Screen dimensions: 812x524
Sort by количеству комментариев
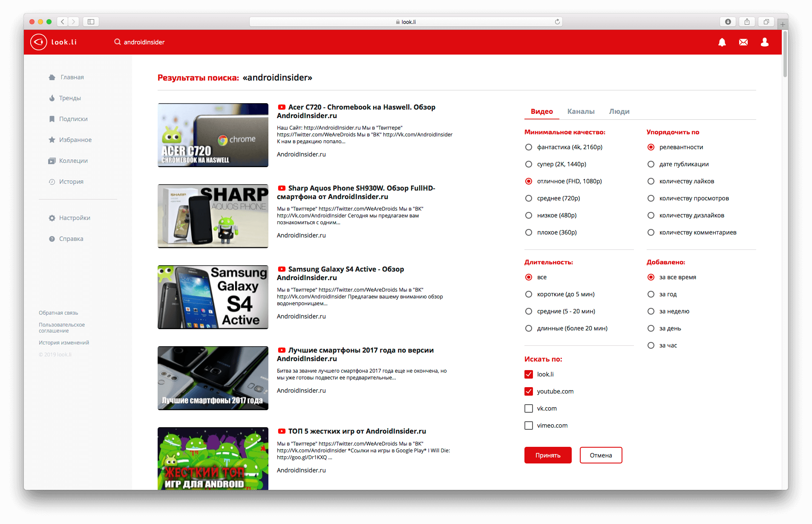click(651, 232)
